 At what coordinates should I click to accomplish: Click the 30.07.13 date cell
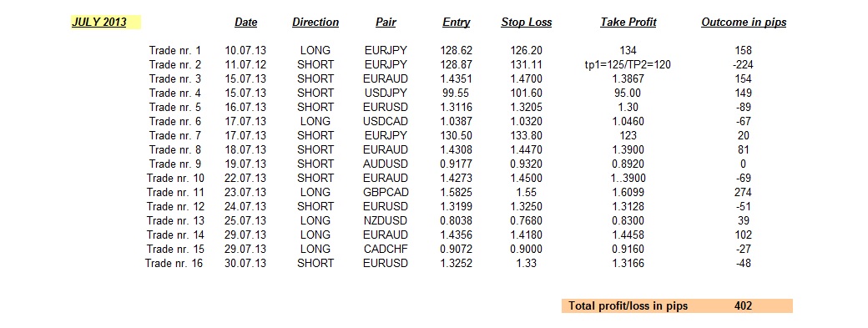(x=245, y=263)
